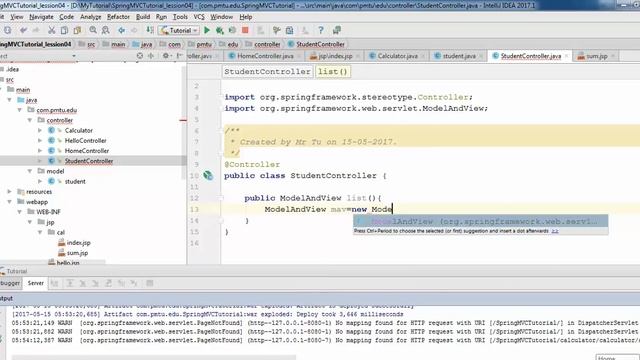640x360 pixels.
Task: Open the Refactor menu
Action: click(118, 17)
